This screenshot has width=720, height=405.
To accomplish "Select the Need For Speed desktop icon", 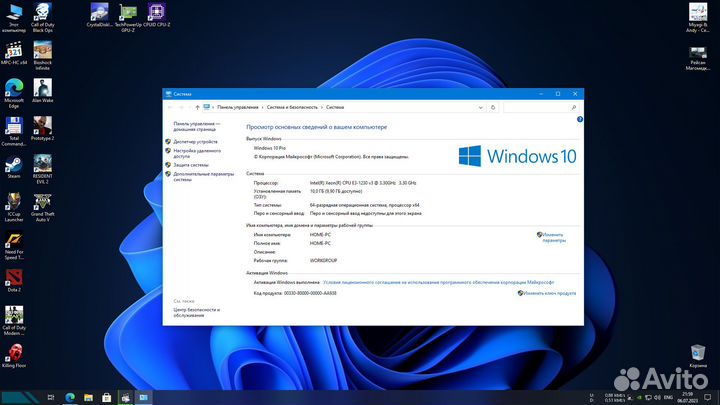I will pos(14,246).
